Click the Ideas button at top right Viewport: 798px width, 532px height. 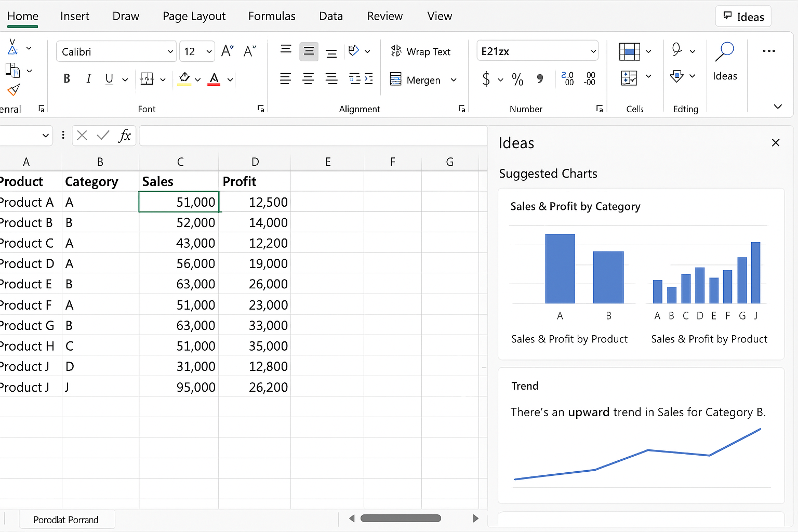tap(743, 17)
